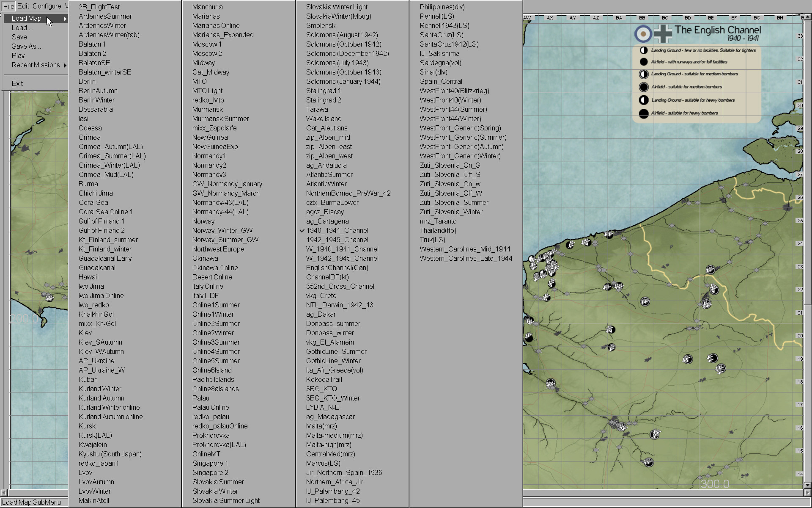Click the horizontal scrollbar right arrow

(x=807, y=493)
